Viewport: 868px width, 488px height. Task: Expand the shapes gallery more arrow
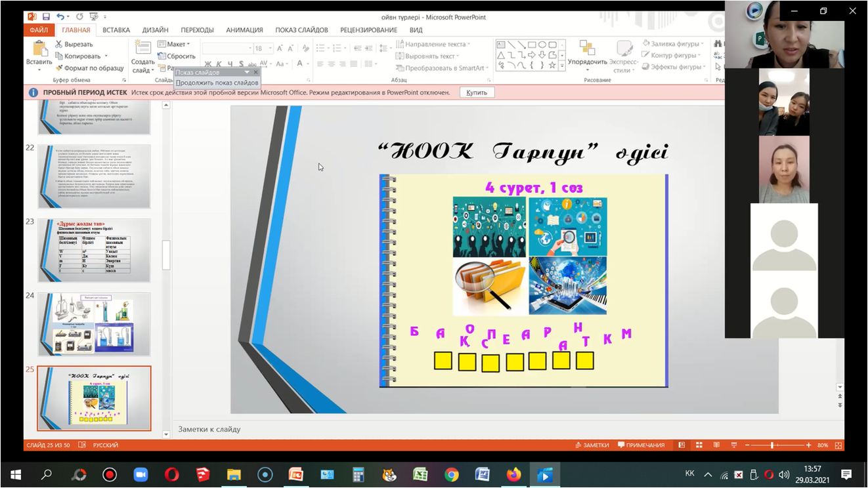pos(562,66)
